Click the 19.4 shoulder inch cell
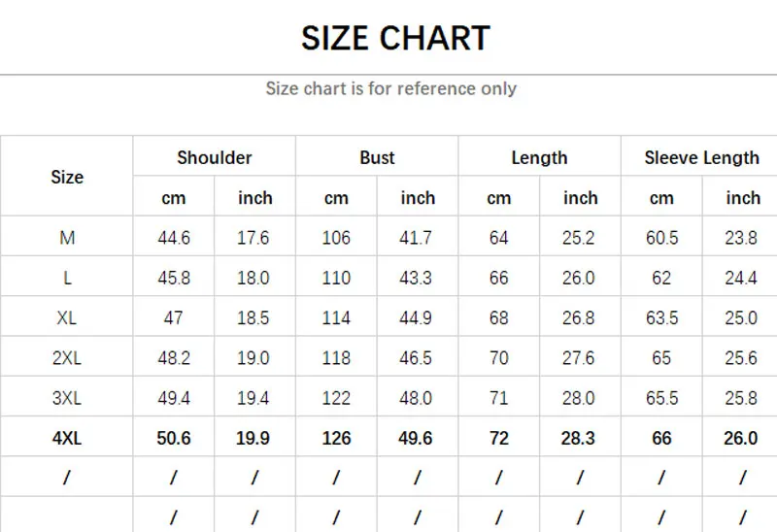Viewport: 777px width, 532px height. tap(253, 398)
